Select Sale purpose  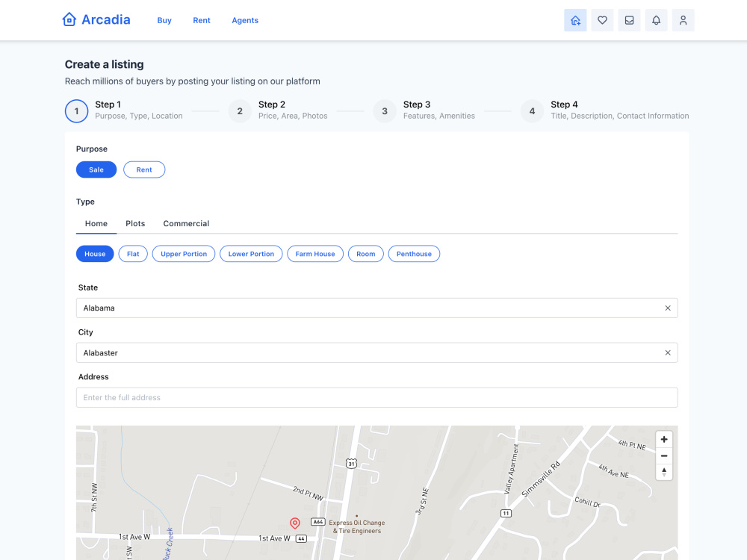(96, 169)
